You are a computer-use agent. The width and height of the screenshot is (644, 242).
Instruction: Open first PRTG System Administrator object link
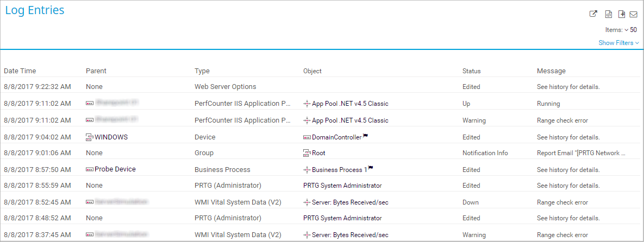coord(342,186)
